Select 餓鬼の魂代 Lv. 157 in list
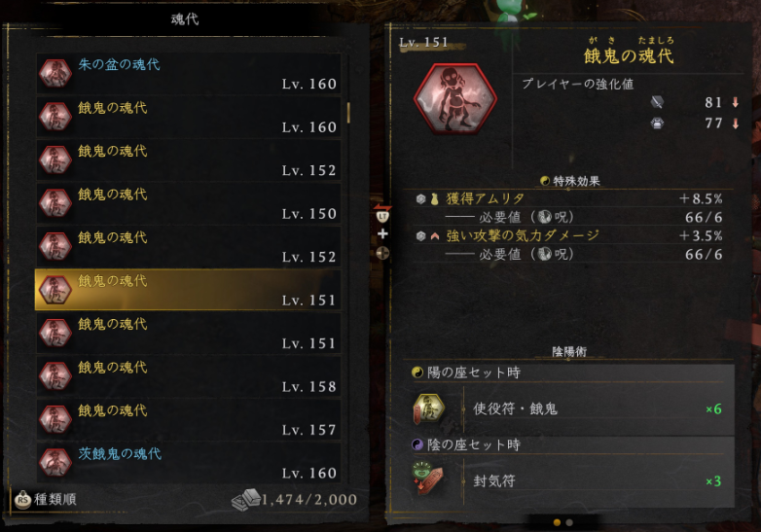 [x=189, y=419]
